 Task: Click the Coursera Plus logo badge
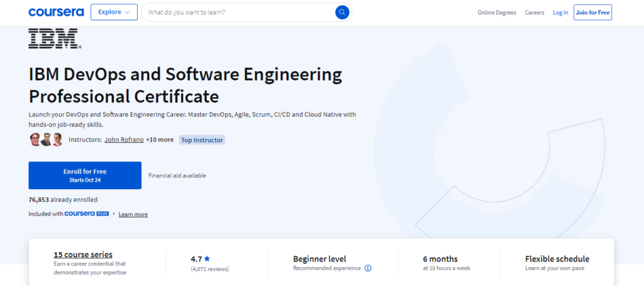[87, 214]
